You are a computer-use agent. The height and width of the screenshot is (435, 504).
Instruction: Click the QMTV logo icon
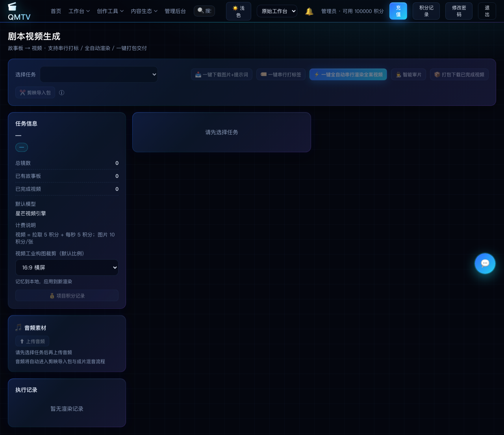tap(12, 6)
